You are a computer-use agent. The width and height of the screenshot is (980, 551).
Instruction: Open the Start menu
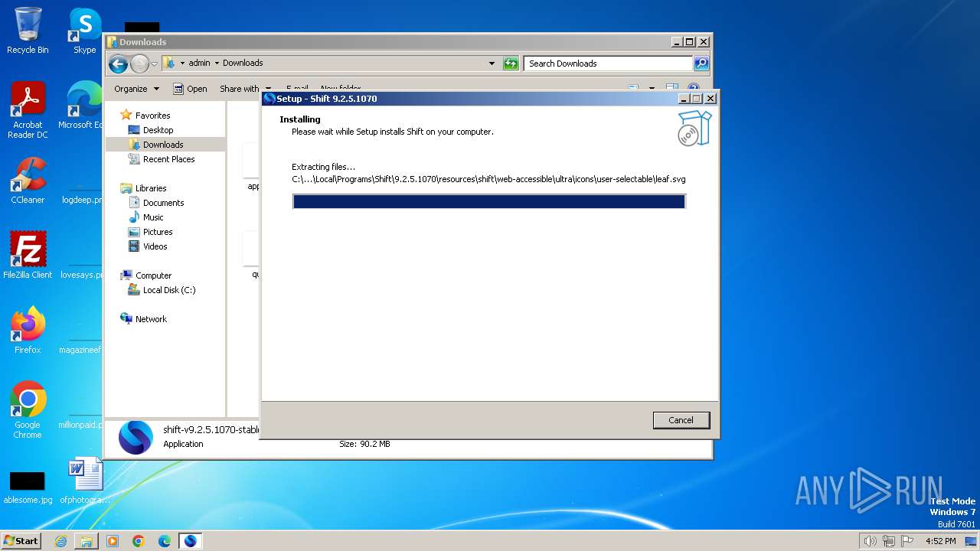pyautogui.click(x=21, y=541)
